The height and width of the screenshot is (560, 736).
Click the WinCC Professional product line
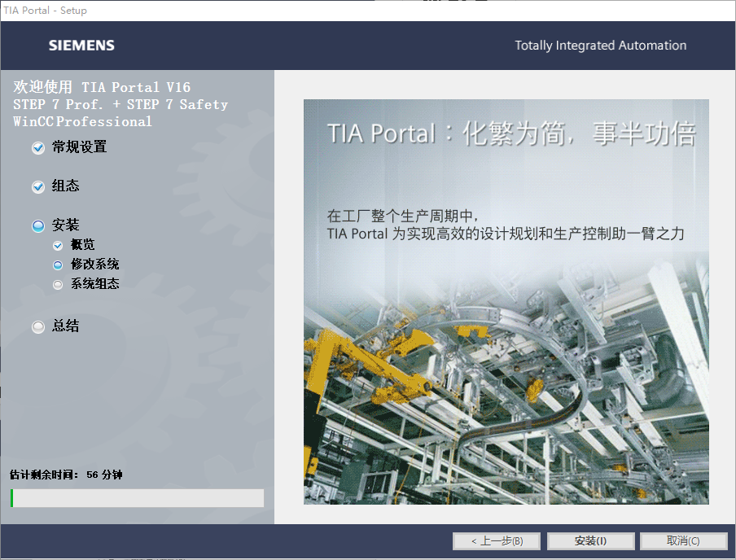pyautogui.click(x=82, y=121)
